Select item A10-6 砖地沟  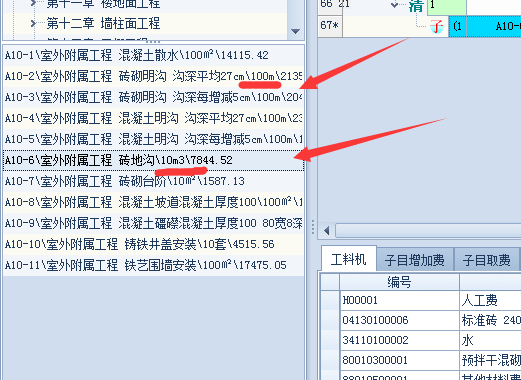153,160
